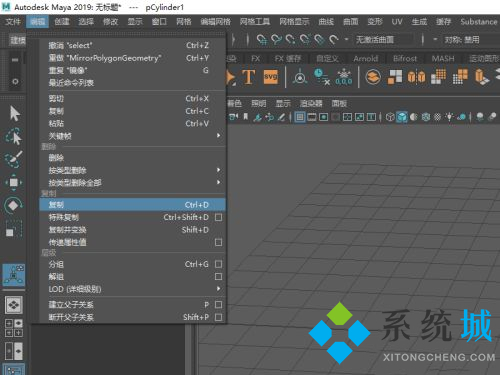Select the Paint selection tool
Screen dimensions: 500x375
14,159
